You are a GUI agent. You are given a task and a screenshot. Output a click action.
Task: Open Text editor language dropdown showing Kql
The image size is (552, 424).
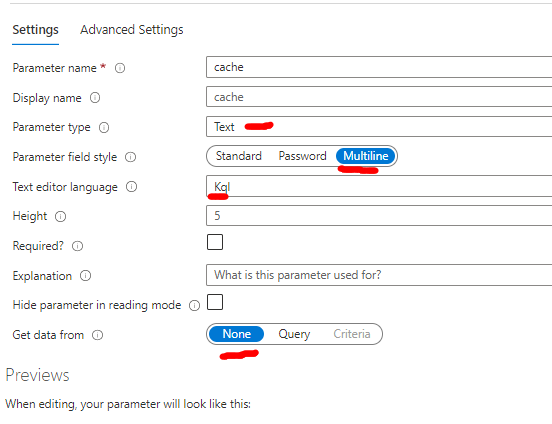coord(379,186)
